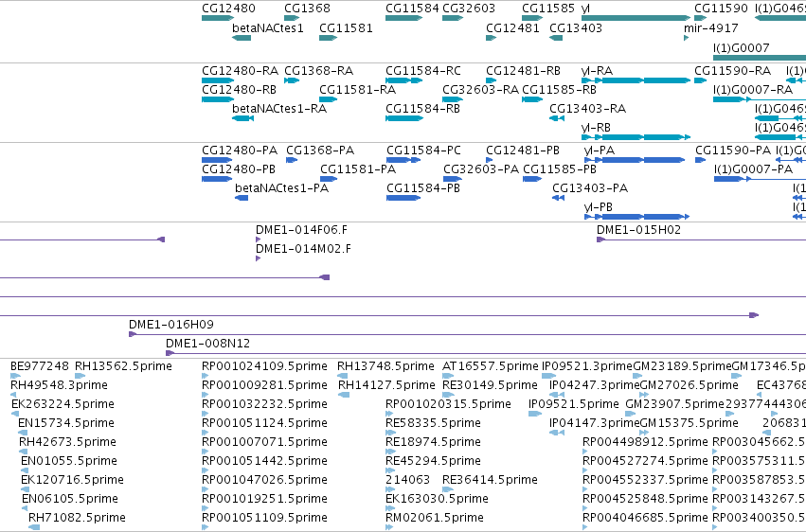Select protein CG12480-PA

tap(217, 160)
